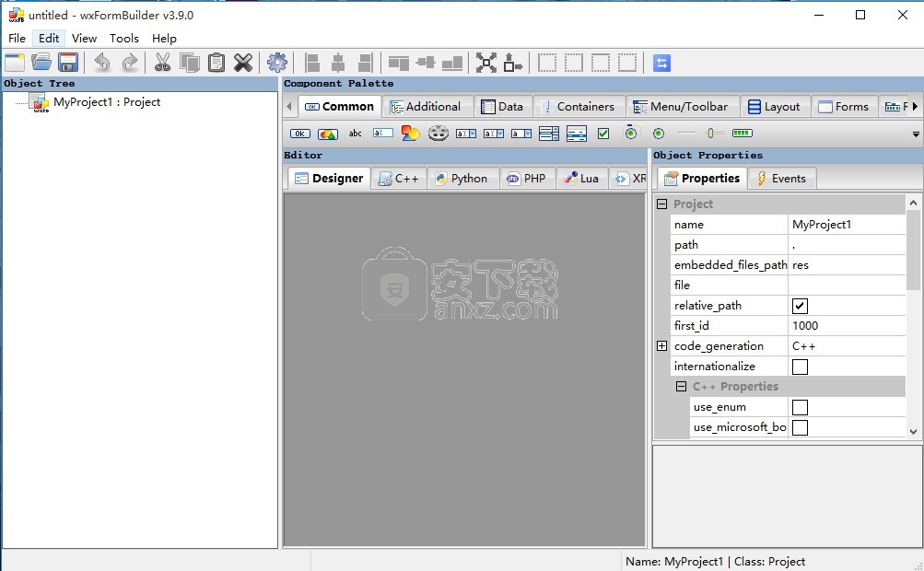Add a list box from the palette

[549, 134]
